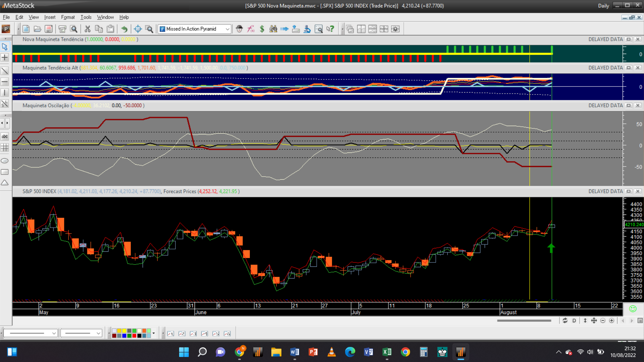Refresh chart data with circular arrows
The width and height of the screenshot is (644, 362).
coord(565,321)
